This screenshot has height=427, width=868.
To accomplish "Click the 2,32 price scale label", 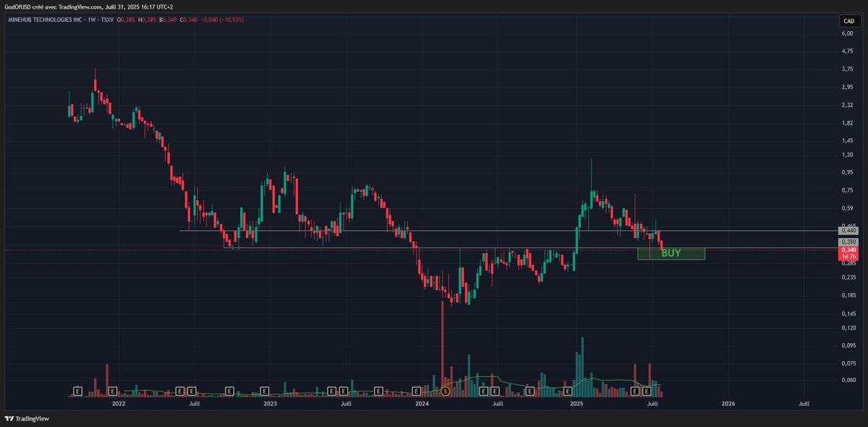I will click(848, 106).
